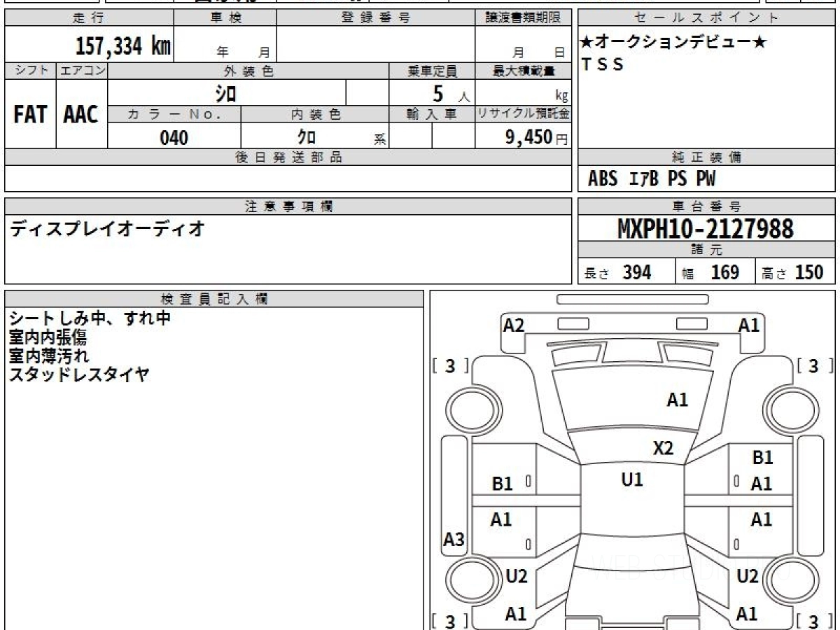Click the A1 mark on the hood
The image size is (840, 630).
[x=677, y=400]
